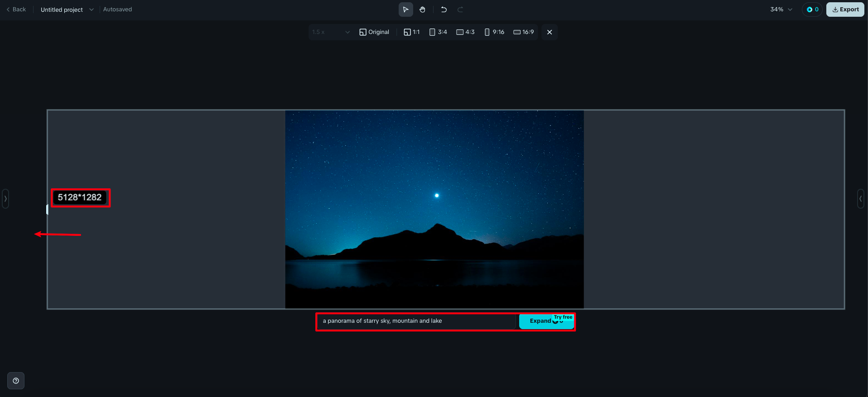This screenshot has width=868, height=397.
Task: Set aspect ratio to 4:3
Action: click(x=465, y=32)
